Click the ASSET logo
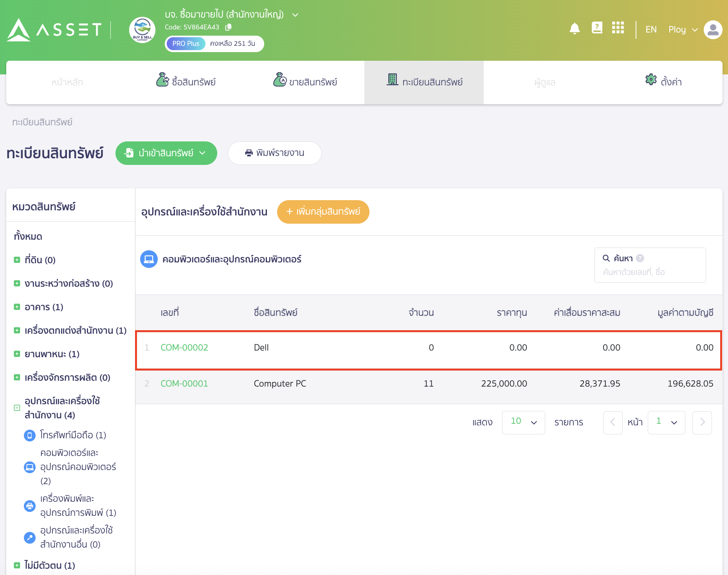This screenshot has height=575, width=728. (x=54, y=30)
